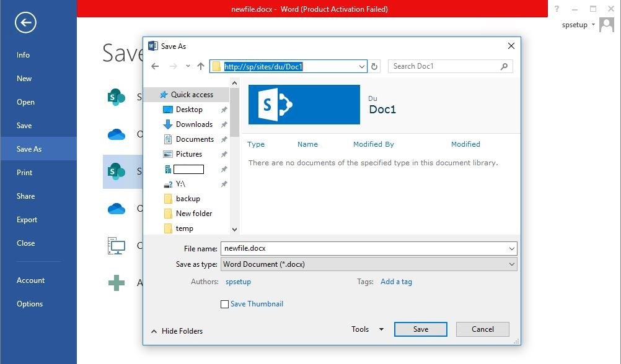Click the pin icon next to Downloads

tap(224, 124)
